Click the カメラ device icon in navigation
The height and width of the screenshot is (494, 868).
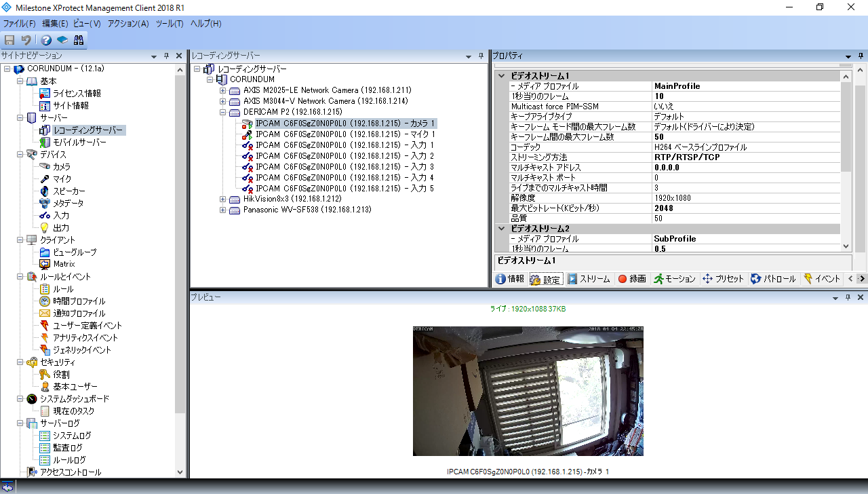(x=45, y=167)
